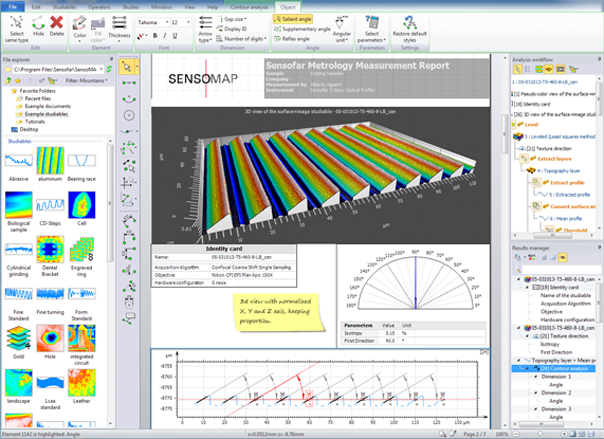Screen dimensions: 604x439
Task: Toggle the Reflex angle option
Action: [292, 39]
